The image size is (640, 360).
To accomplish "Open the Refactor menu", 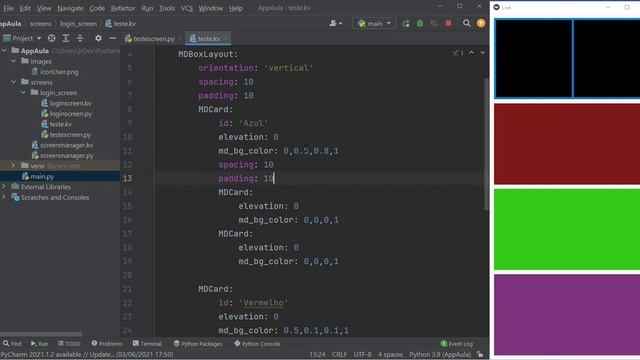I will click(x=122, y=8).
